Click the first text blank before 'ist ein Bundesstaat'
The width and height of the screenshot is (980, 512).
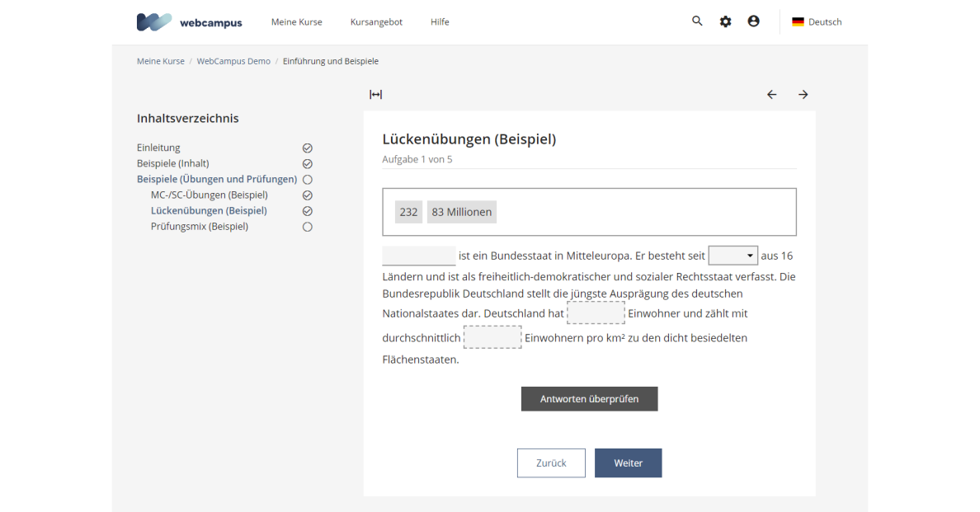click(x=419, y=256)
